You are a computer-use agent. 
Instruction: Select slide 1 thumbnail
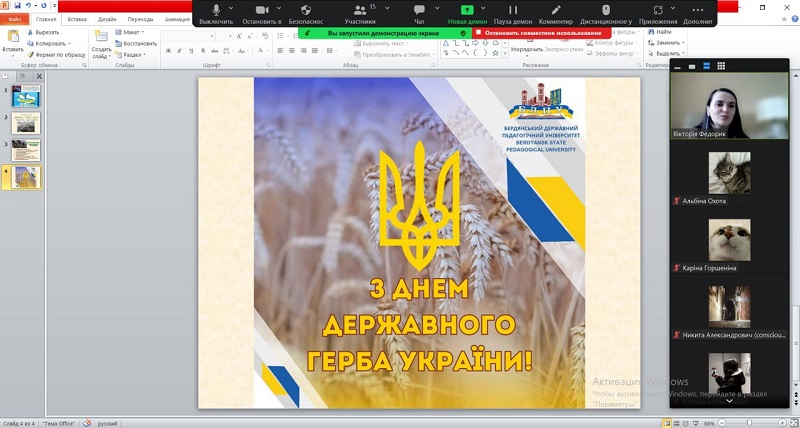point(26,96)
